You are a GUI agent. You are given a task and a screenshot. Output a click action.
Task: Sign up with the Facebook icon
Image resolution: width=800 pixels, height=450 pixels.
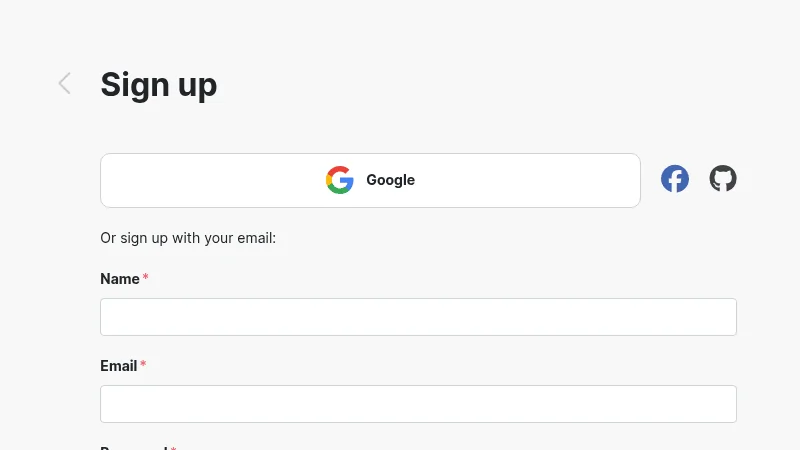[674, 179]
